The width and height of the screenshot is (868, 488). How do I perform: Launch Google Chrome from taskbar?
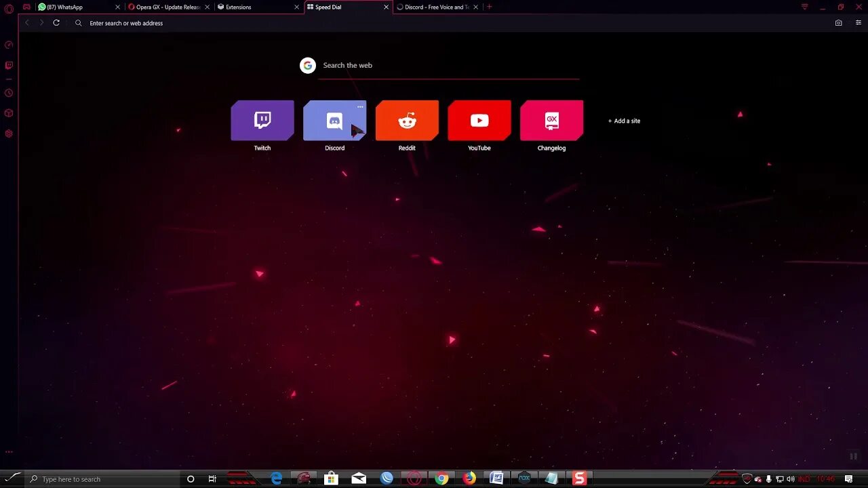pyautogui.click(x=441, y=479)
